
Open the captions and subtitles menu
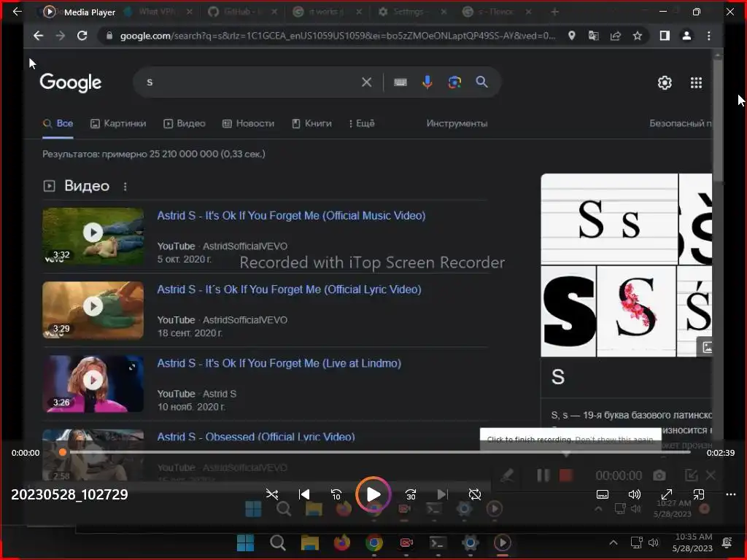tap(603, 494)
